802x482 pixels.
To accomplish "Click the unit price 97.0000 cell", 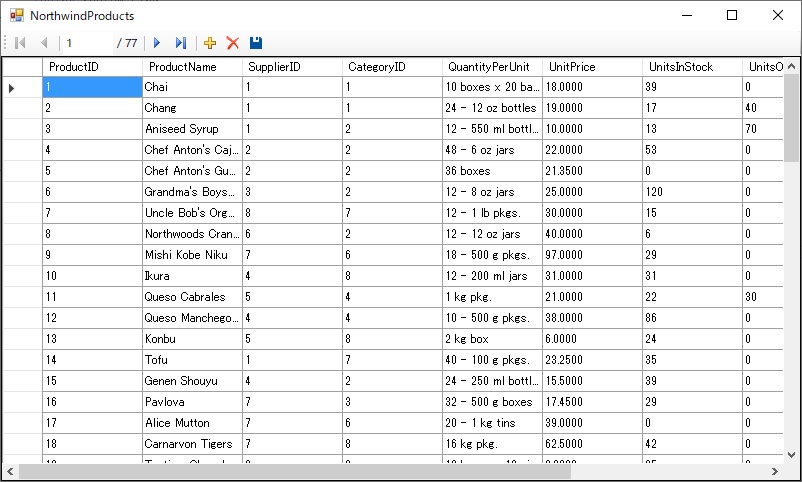I will click(x=592, y=255).
